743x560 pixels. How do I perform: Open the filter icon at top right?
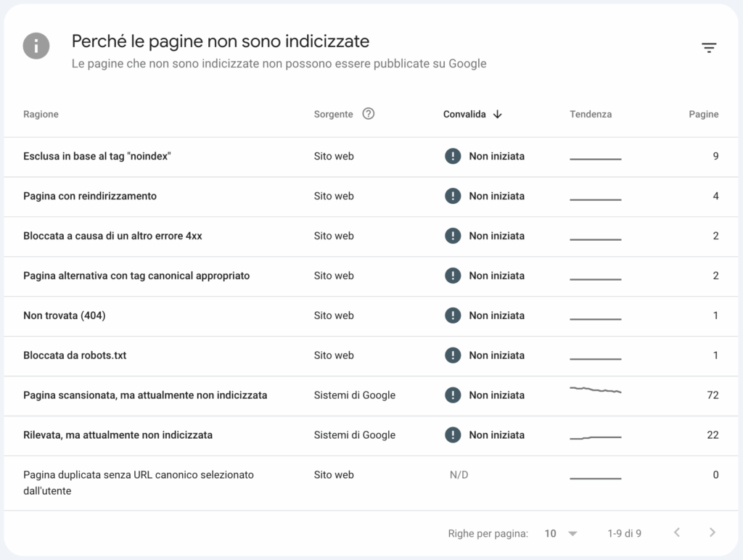click(x=709, y=47)
